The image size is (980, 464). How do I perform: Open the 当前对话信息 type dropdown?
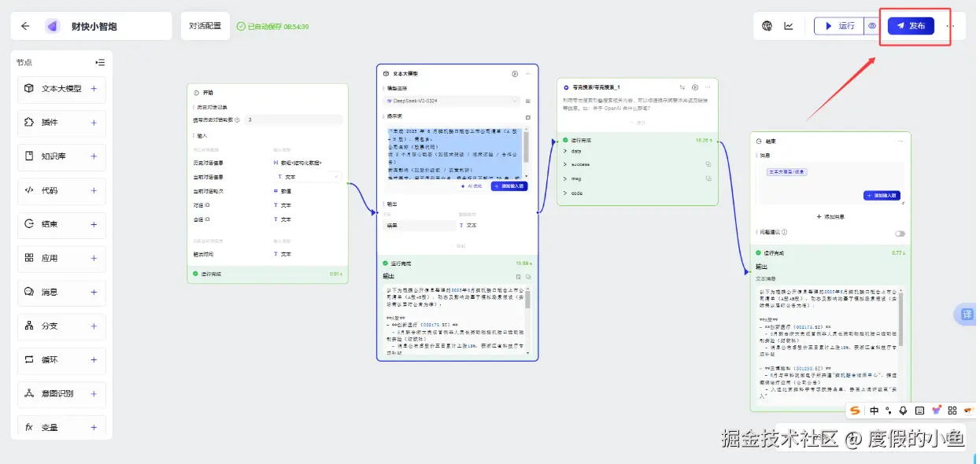[307, 177]
